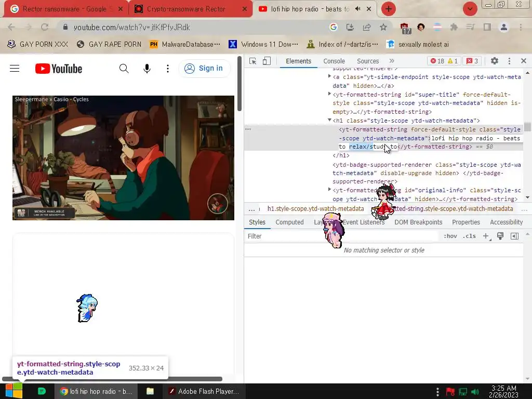The image size is (532, 399).
Task: Install app icon in address bar
Action: coord(350,27)
